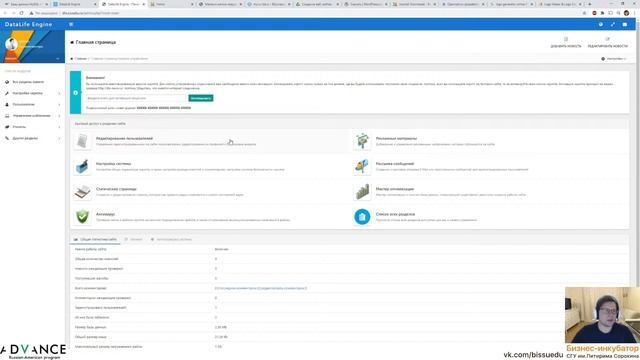Viewport: 640px width, 360px height.
Task: Open Статические страницы book icon
Action: 82,192
